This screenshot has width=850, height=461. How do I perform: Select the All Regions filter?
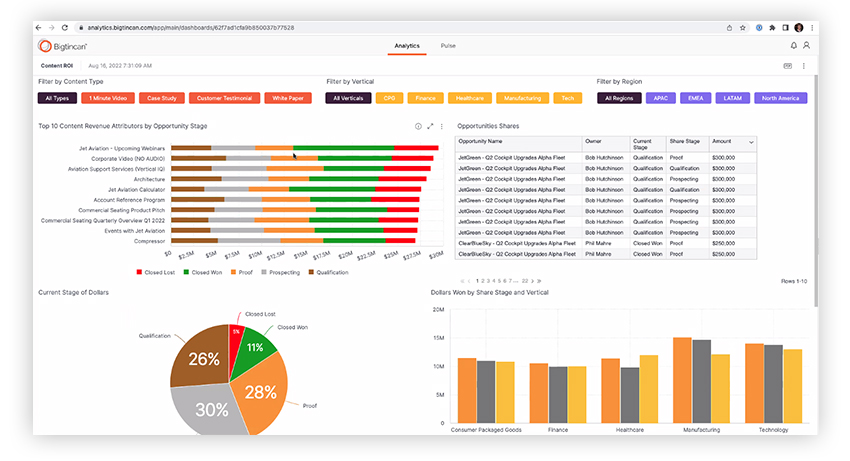[619, 98]
